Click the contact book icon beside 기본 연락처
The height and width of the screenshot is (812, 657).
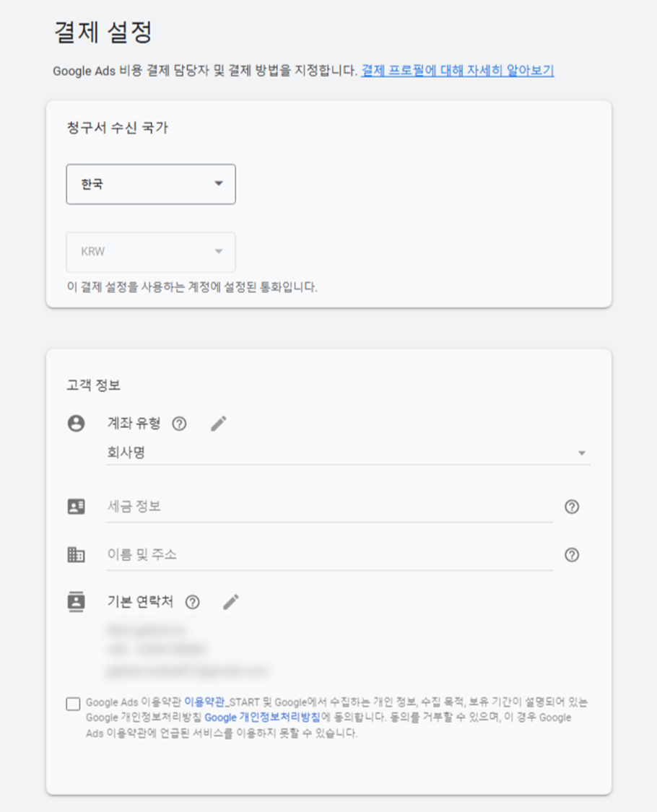coord(76,602)
